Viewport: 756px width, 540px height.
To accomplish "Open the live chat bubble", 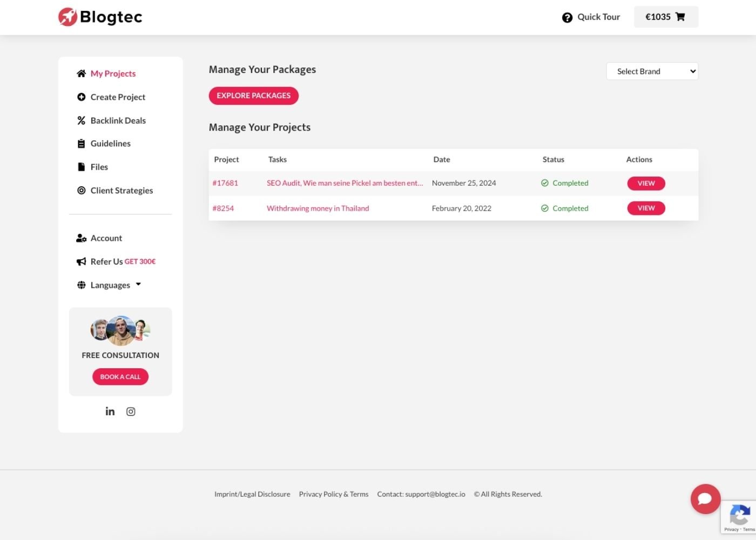I will [705, 499].
